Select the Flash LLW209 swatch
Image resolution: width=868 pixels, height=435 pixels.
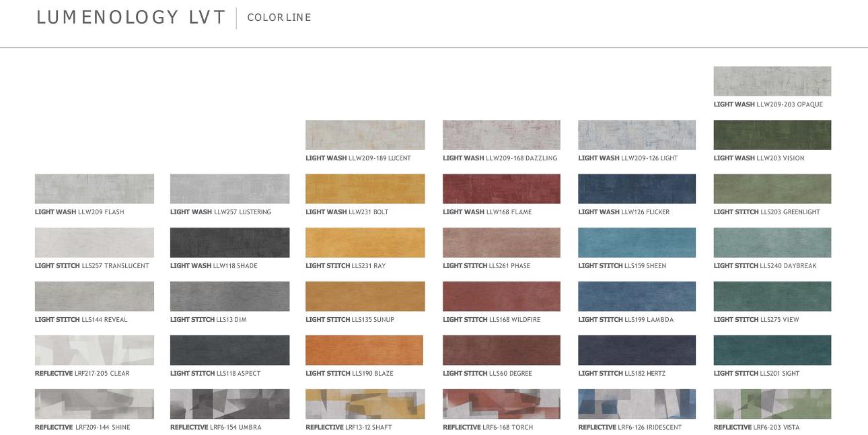(x=94, y=189)
